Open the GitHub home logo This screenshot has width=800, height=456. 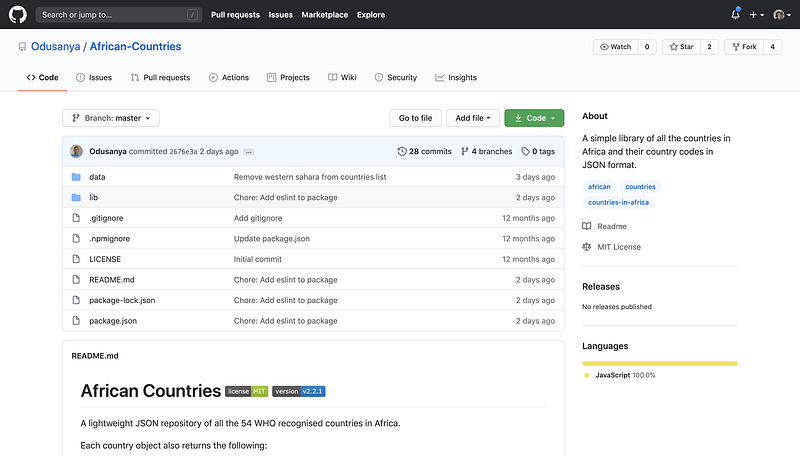pos(17,14)
